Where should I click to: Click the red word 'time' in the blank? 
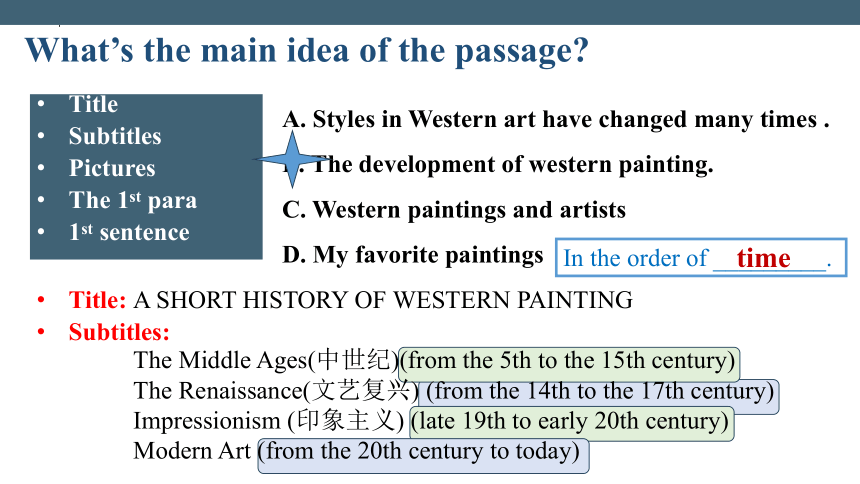click(x=763, y=258)
